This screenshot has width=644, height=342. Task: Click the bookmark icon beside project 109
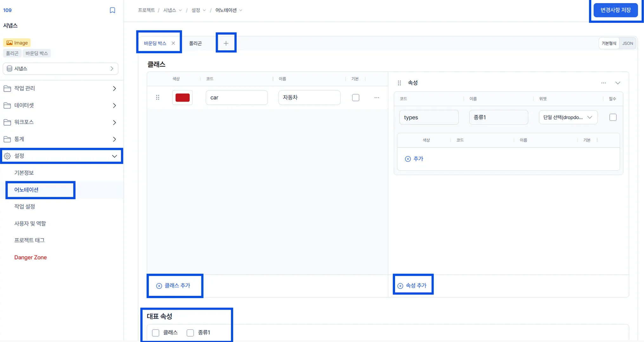click(x=112, y=10)
